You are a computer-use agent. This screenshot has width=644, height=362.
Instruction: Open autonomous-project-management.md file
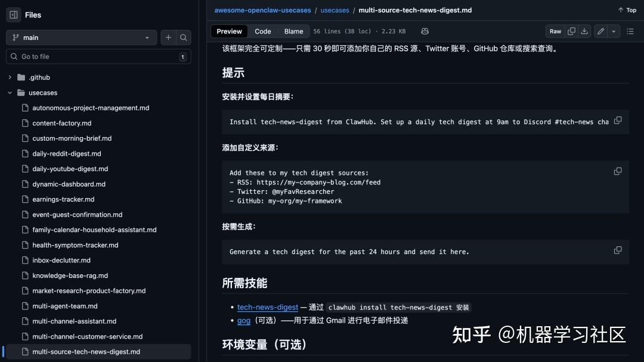(91, 108)
